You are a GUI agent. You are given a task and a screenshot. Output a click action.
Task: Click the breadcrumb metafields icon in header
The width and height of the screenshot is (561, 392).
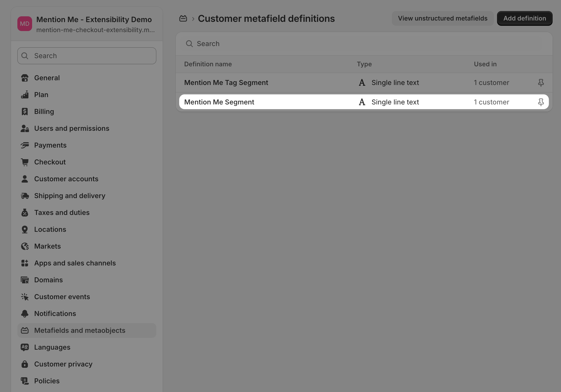(x=183, y=18)
